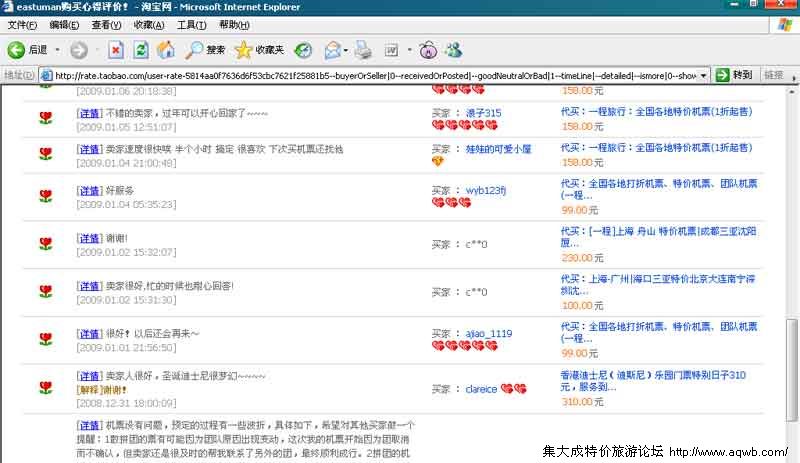This screenshot has height=463, width=800.
Task: Click the Windows flag logo icon
Action: 785,25
